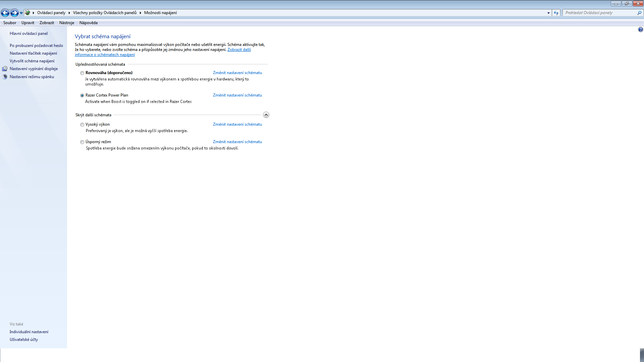The image size is (644, 362).
Task: Open Hlavní ovládací panel link
Action: click(x=29, y=34)
